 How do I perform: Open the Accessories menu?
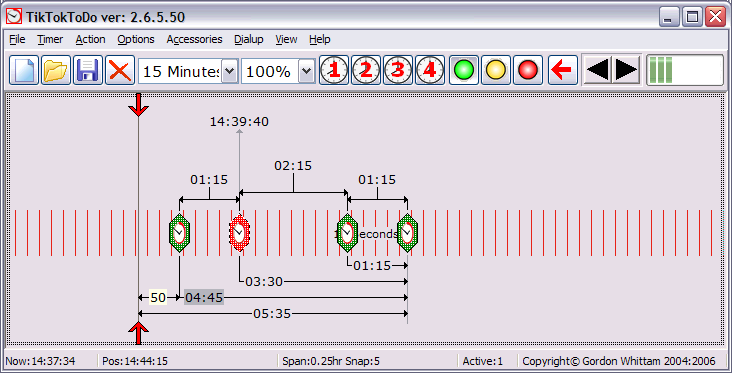[194, 40]
